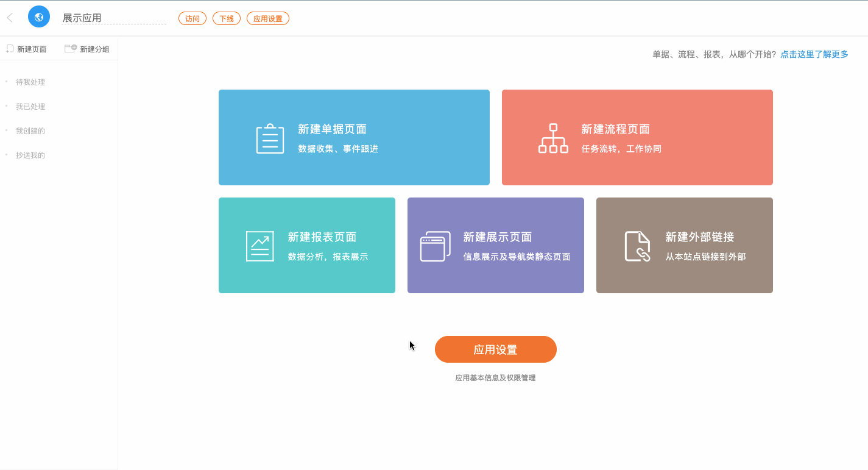The width and height of the screenshot is (868, 470).
Task: Click the 信息展示及导航类静态页面 description
Action: point(517,257)
